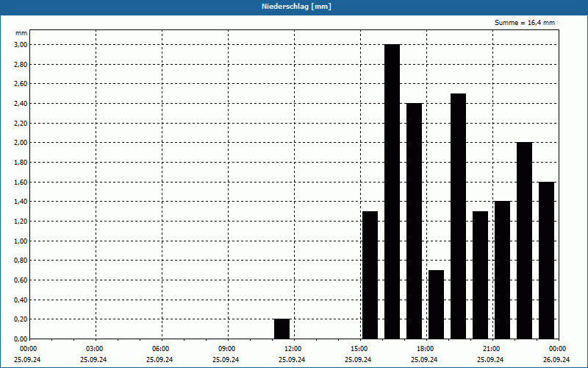
Task: Click the 2,80 y-axis label
Action: [x=21, y=65]
